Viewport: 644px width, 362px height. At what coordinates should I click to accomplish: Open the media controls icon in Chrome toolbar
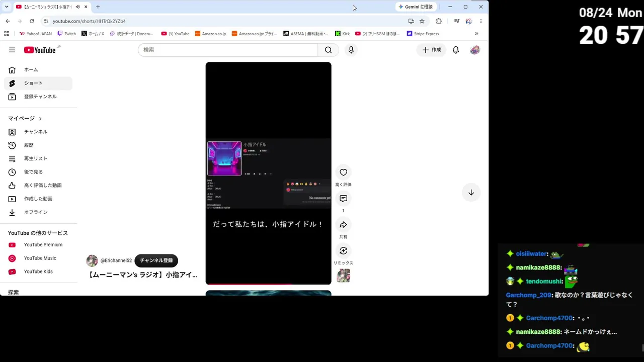[x=457, y=21]
